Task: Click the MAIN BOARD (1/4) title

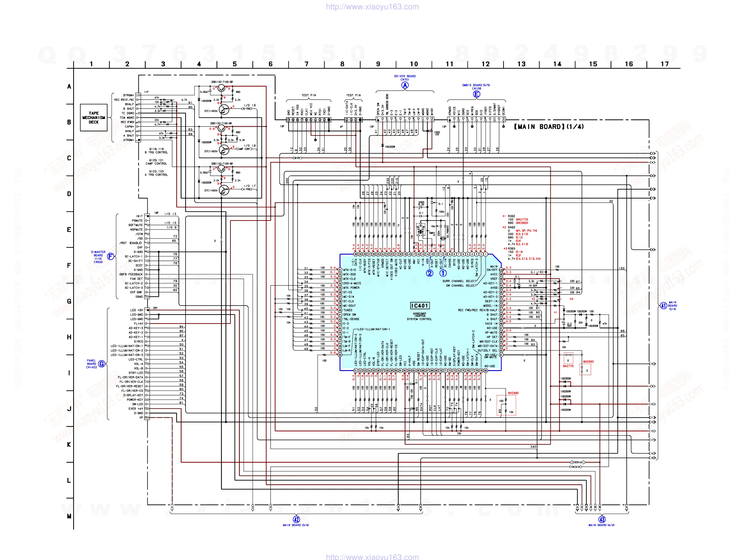Action: click(x=549, y=127)
